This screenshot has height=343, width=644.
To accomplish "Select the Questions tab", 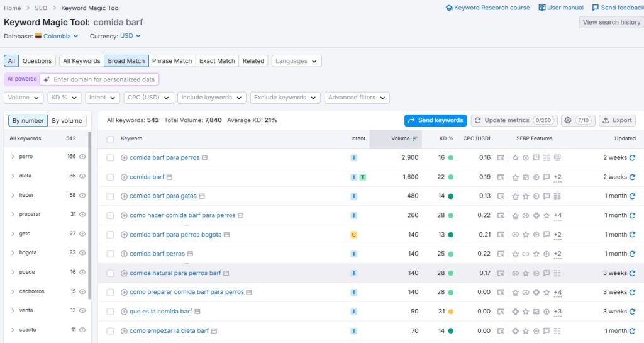I will pos(37,61).
